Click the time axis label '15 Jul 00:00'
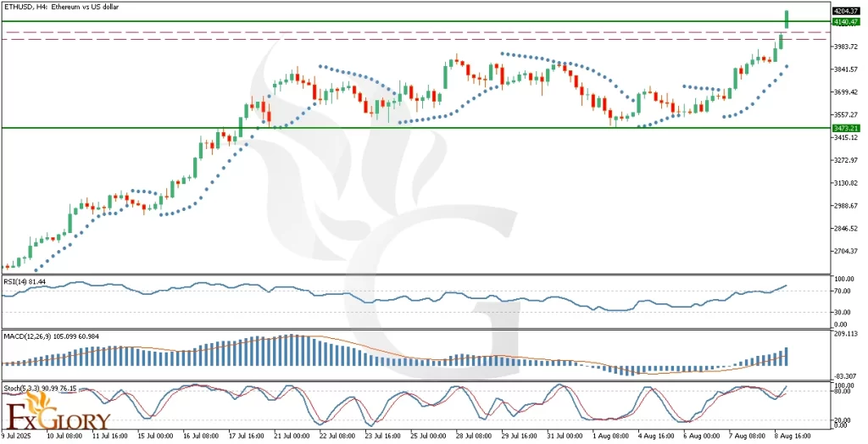The image size is (868, 444). [157, 436]
